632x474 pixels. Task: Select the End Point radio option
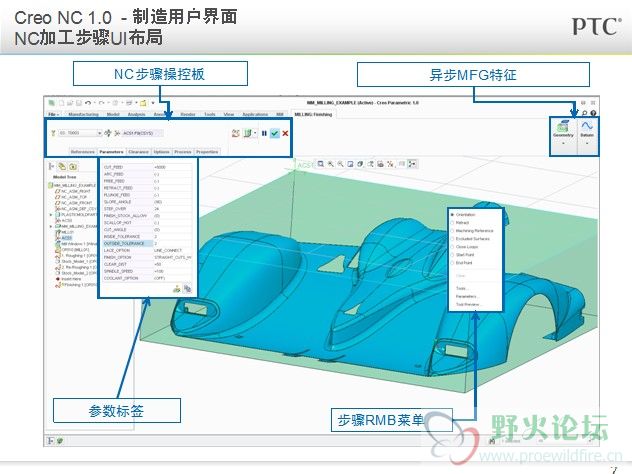coord(462,263)
